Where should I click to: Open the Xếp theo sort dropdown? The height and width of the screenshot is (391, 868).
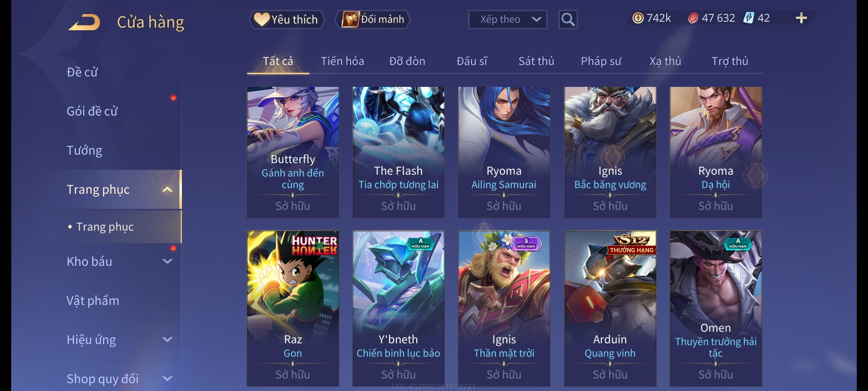pyautogui.click(x=507, y=20)
